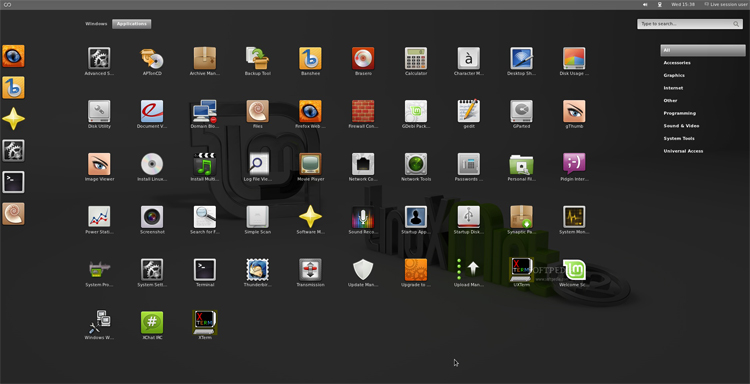Open Image Viewer

[x=99, y=164]
